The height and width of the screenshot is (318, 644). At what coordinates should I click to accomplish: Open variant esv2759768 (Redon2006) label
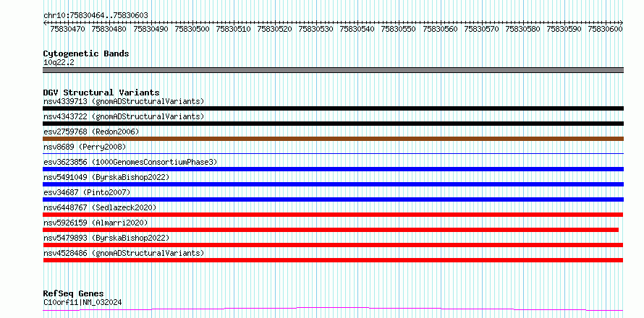coord(91,132)
